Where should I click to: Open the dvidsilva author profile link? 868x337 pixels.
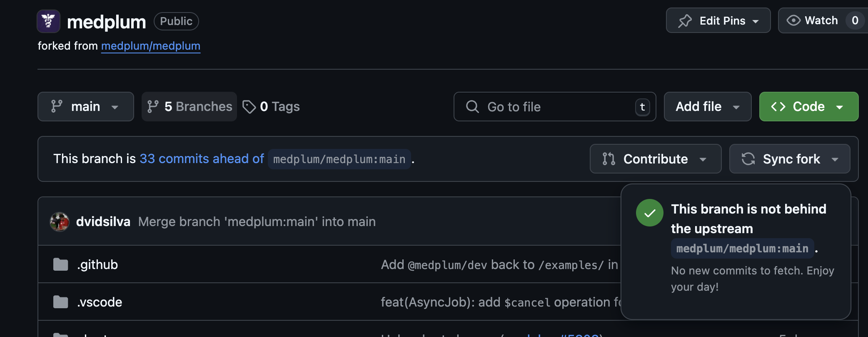coord(103,221)
